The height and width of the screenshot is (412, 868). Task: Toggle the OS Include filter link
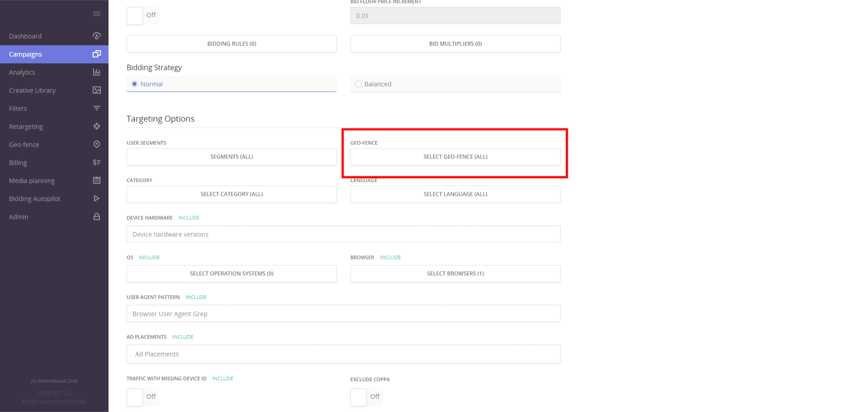tap(149, 257)
